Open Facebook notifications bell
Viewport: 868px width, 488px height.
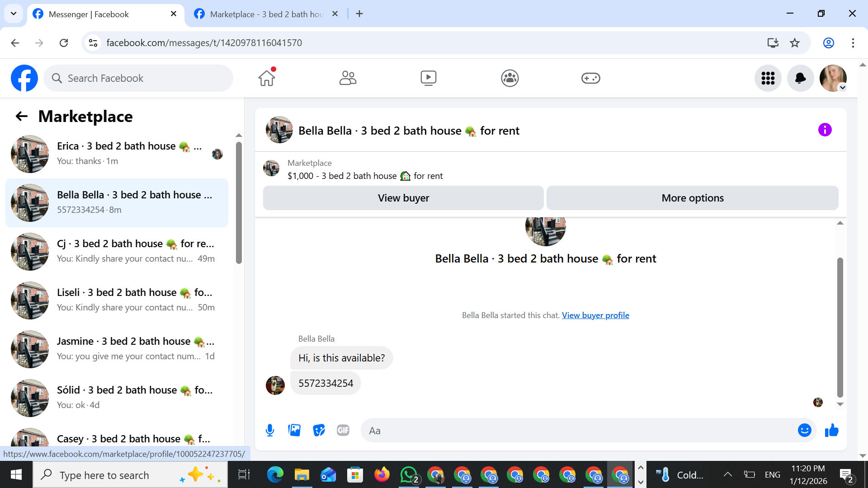click(x=800, y=78)
